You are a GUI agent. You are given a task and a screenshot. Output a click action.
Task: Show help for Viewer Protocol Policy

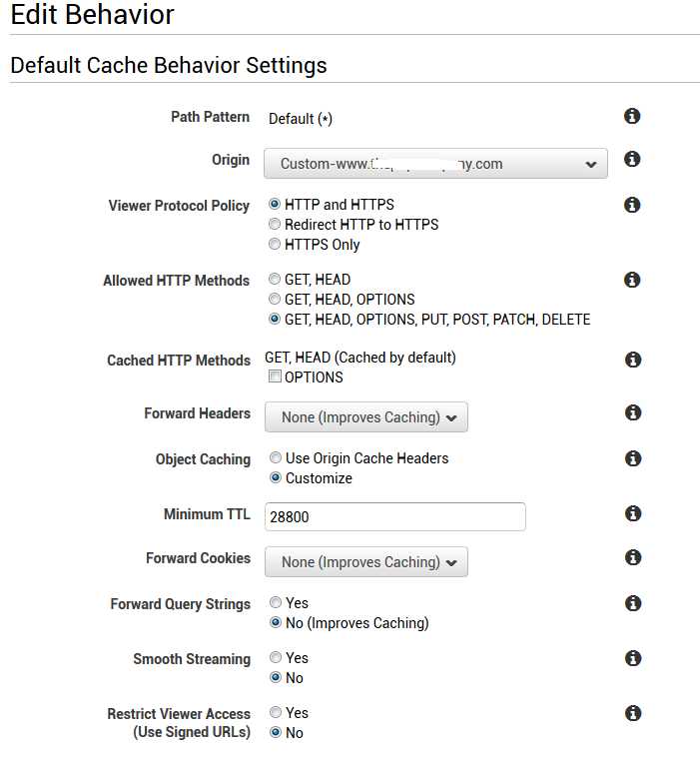pyautogui.click(x=631, y=205)
